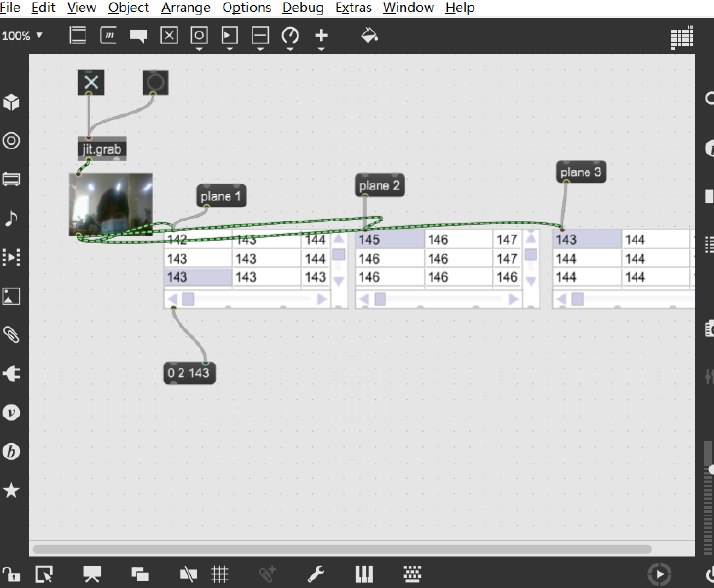This screenshot has height=588, width=714.
Task: Click the 'plane 3' message box
Action: (x=581, y=172)
